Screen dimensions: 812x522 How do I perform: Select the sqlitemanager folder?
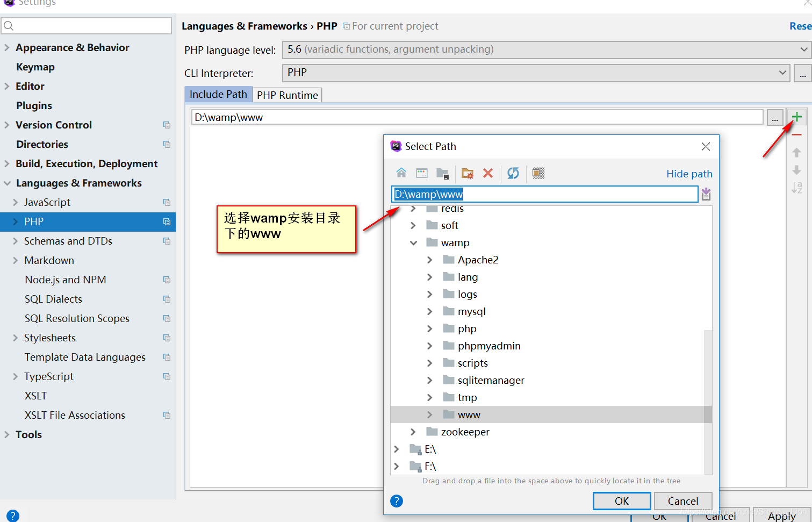[491, 380]
